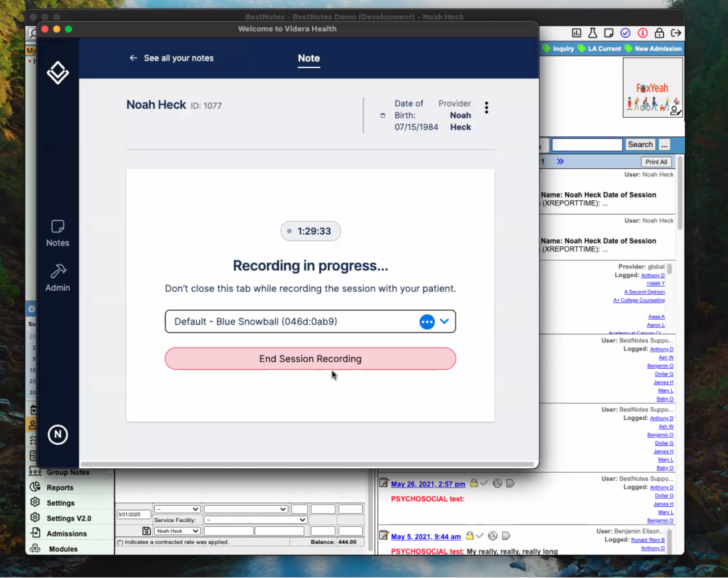Open edit notepad icon for May 5, 2021 note
The width and height of the screenshot is (728, 578).
point(384,535)
